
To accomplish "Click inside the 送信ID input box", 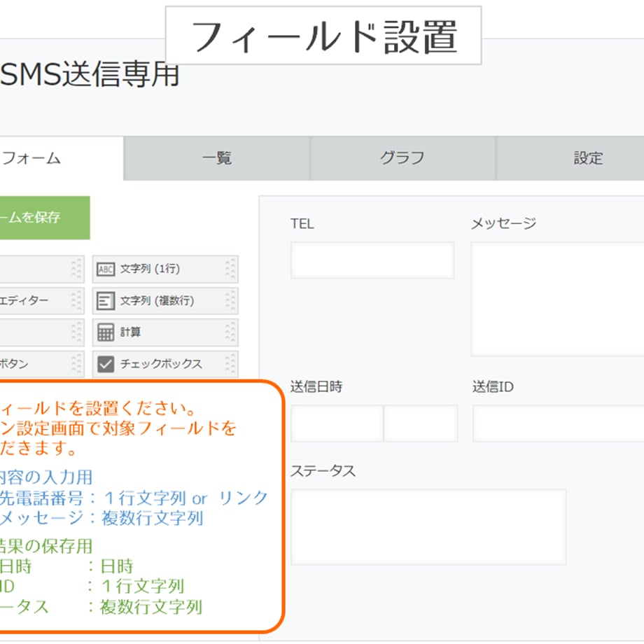I will pos(559,423).
